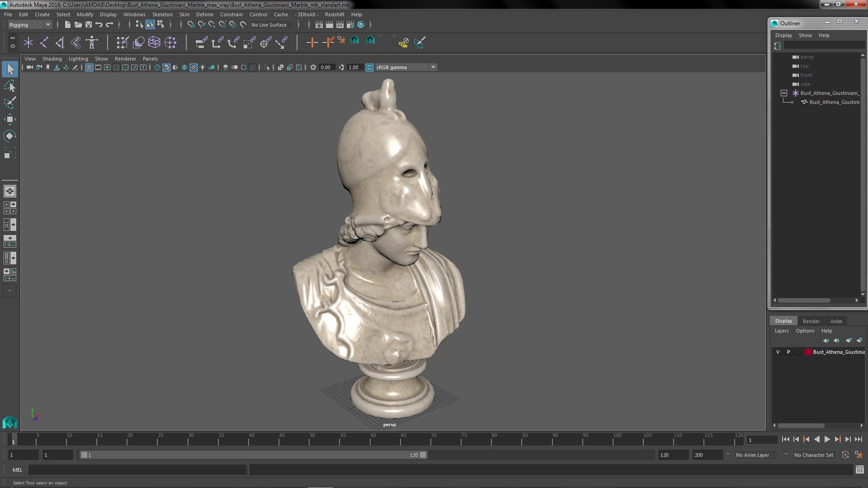This screenshot has width=868, height=488.
Task: Open the Outliner Show menu
Action: pyautogui.click(x=805, y=35)
